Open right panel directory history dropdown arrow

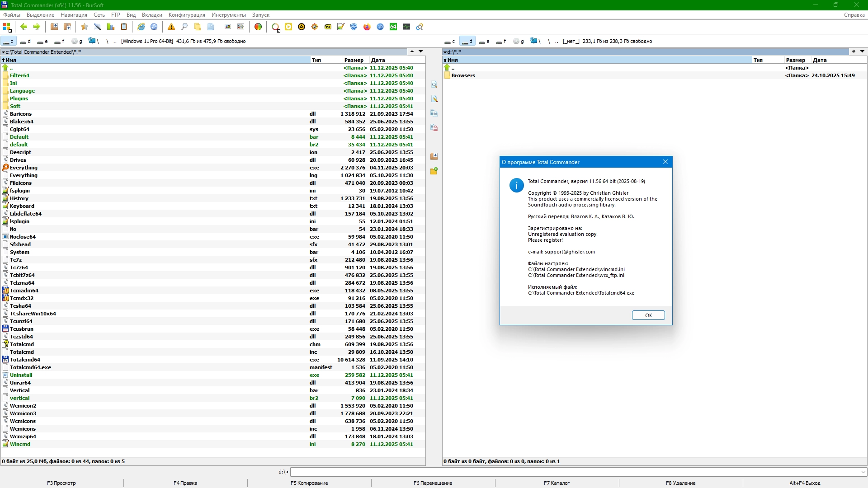point(862,52)
